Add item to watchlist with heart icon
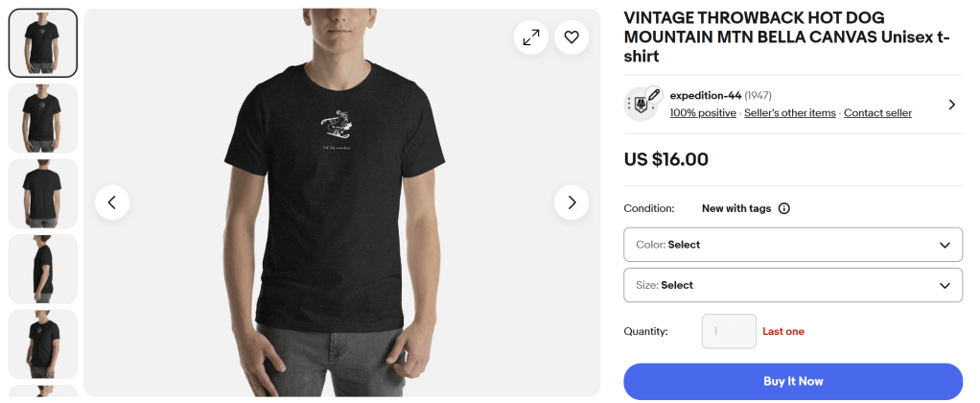This screenshot has height=403, width=980. [x=572, y=37]
